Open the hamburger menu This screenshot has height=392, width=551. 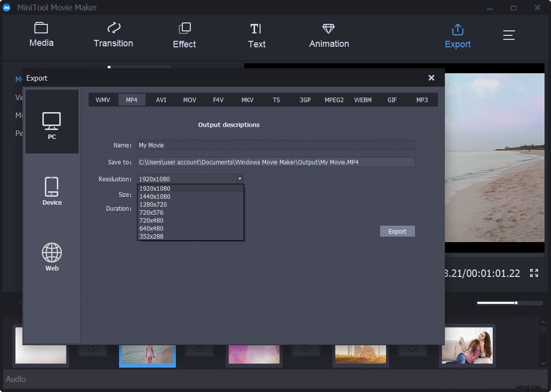[x=509, y=35]
